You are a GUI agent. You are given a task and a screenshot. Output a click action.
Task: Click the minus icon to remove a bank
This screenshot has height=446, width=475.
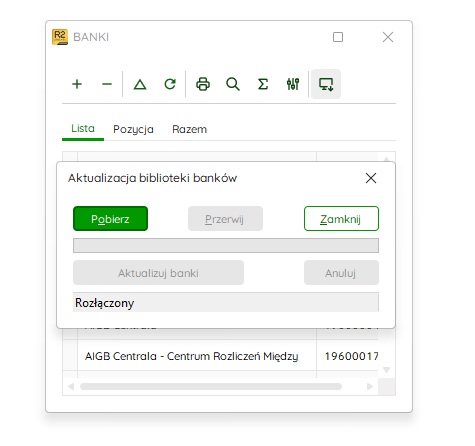107,84
